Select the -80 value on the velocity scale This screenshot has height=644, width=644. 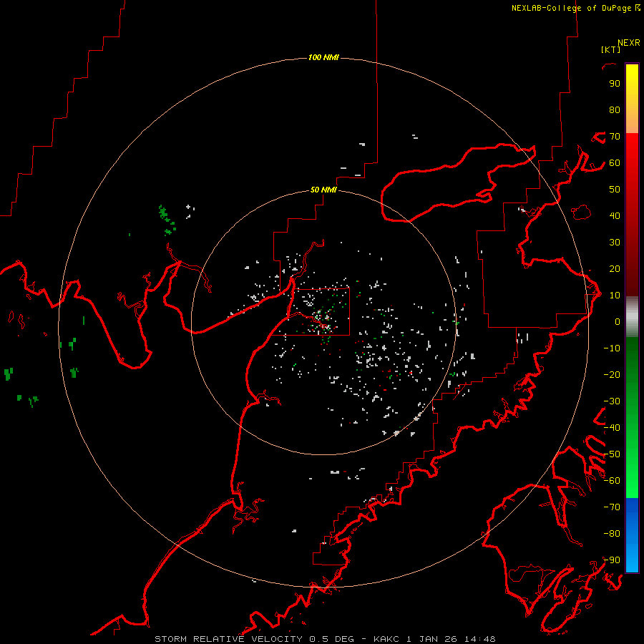coord(612,534)
